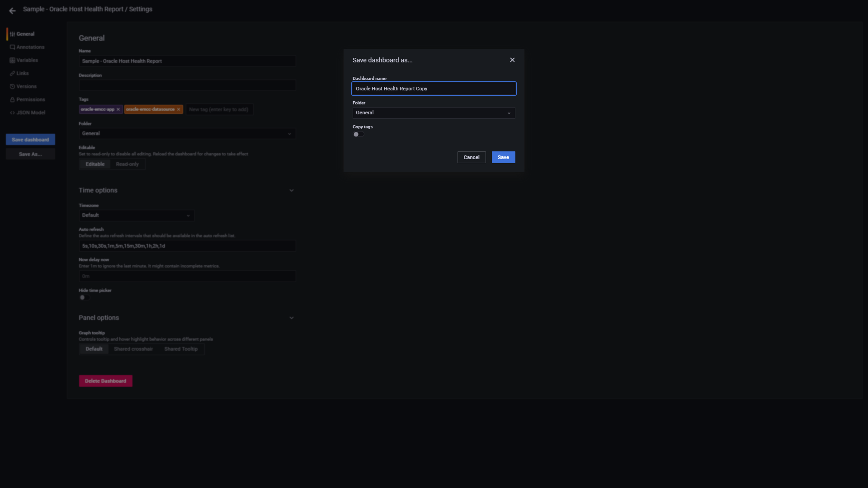Open the General settings tab
The width and height of the screenshot is (868, 488).
[25, 34]
